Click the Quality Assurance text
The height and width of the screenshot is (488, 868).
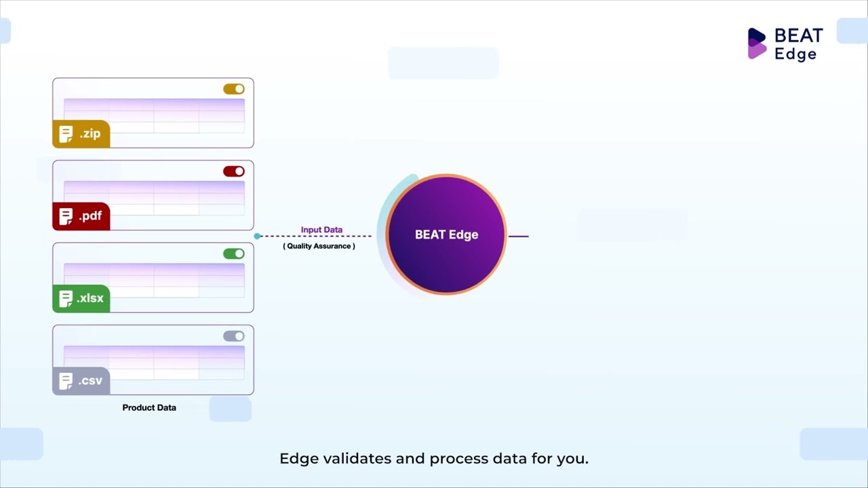[x=319, y=246]
